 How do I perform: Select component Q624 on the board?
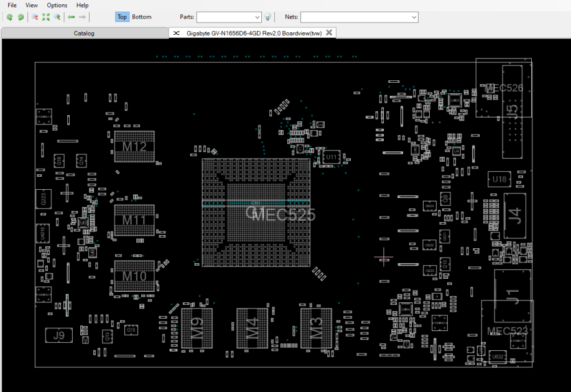point(430,206)
